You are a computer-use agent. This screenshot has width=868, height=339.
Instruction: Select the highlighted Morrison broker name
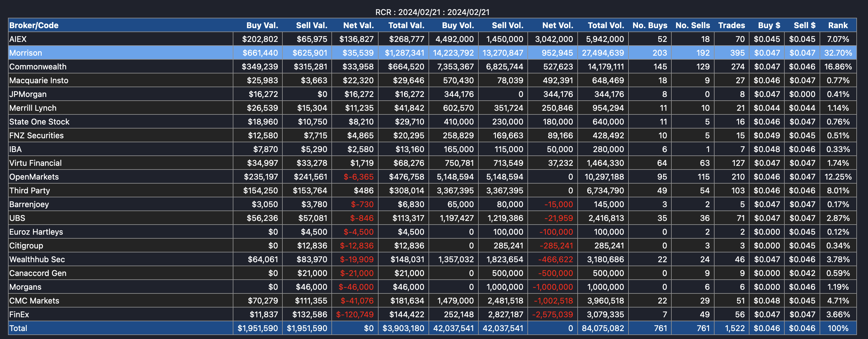point(26,53)
